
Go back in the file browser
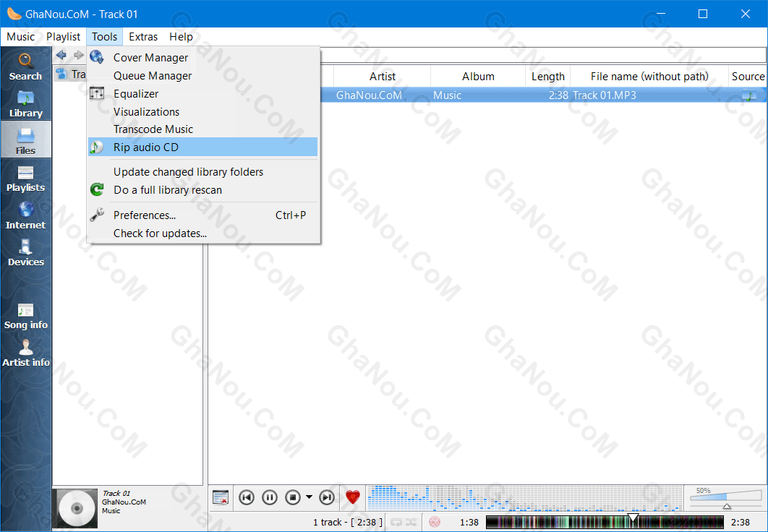61,55
